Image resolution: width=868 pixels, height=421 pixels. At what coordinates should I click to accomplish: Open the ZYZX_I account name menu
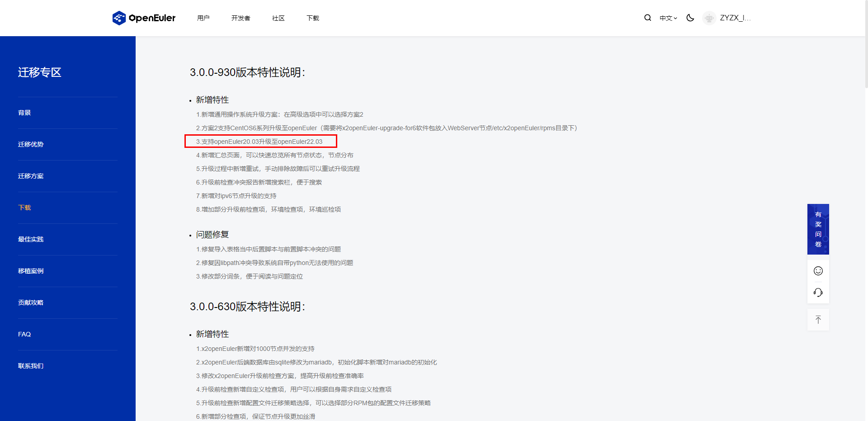[x=735, y=18]
